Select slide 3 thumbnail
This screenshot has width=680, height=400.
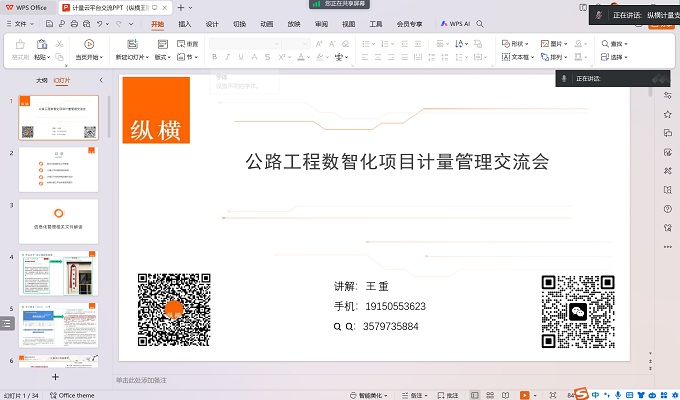(x=59, y=222)
